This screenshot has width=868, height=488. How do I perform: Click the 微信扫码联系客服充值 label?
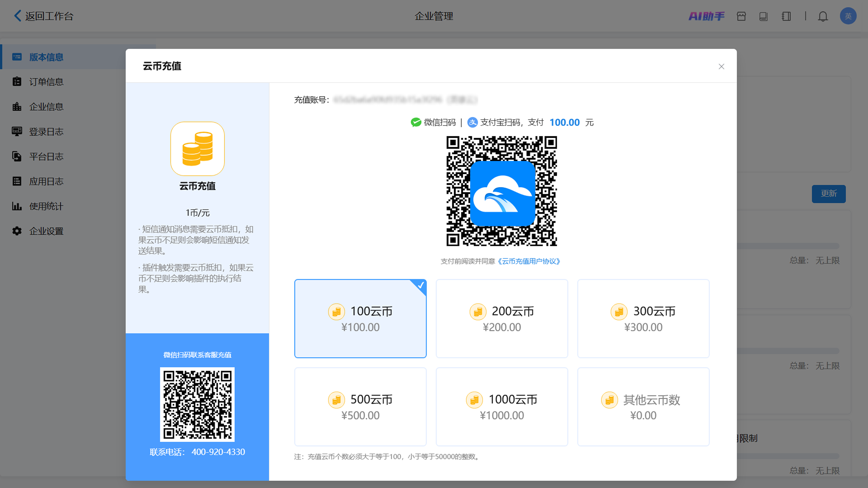point(197,355)
